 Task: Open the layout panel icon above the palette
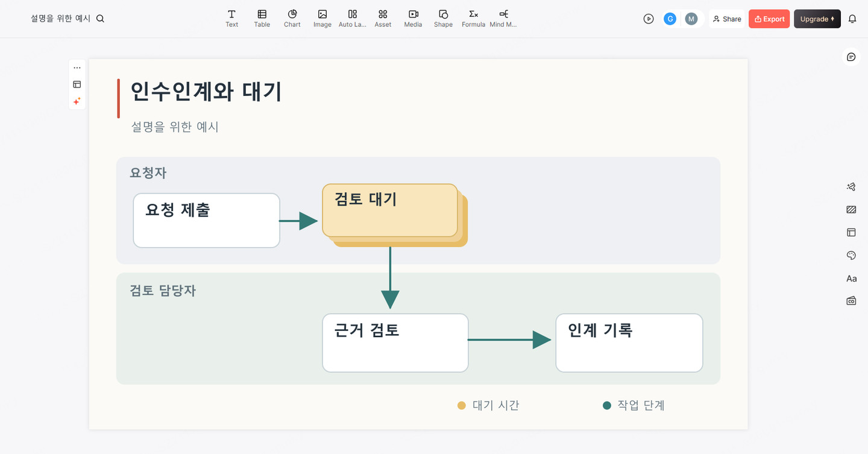851,232
